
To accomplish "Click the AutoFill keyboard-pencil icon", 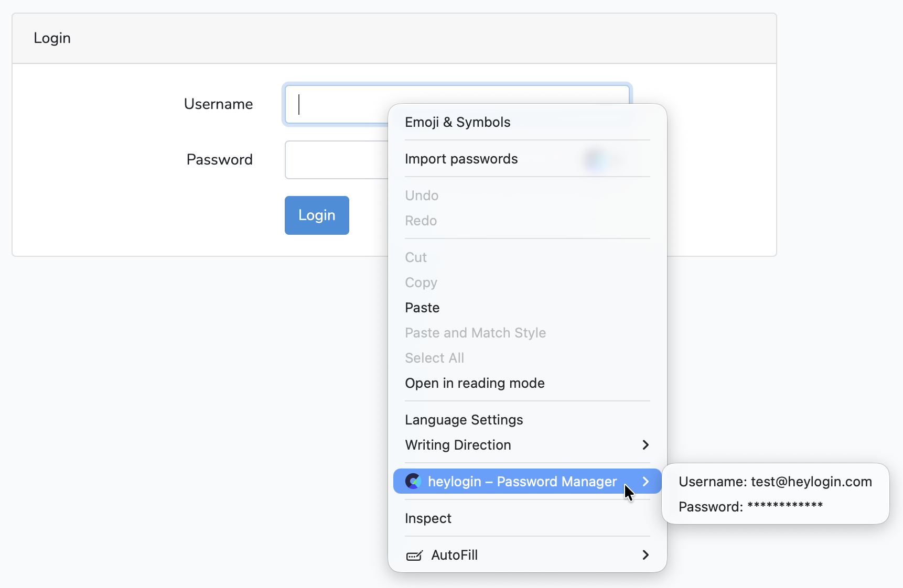I will tap(414, 556).
